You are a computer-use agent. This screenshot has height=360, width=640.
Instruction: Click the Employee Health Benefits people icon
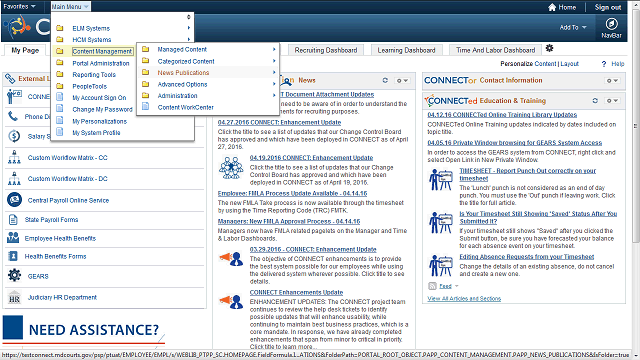(x=13, y=238)
